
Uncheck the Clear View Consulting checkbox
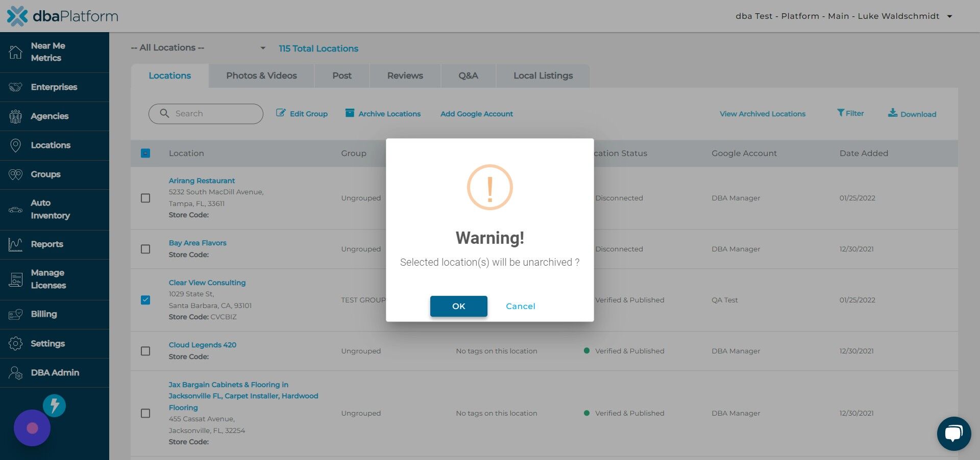coord(145,300)
